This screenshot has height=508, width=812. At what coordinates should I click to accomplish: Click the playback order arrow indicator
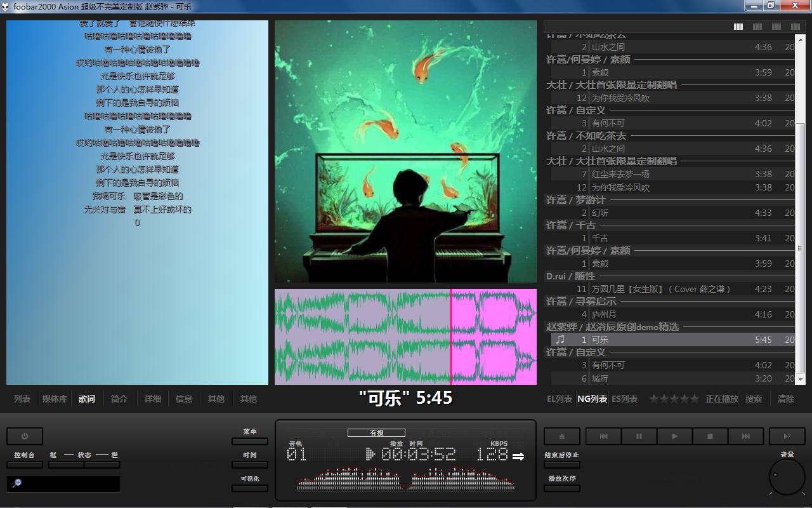point(518,456)
